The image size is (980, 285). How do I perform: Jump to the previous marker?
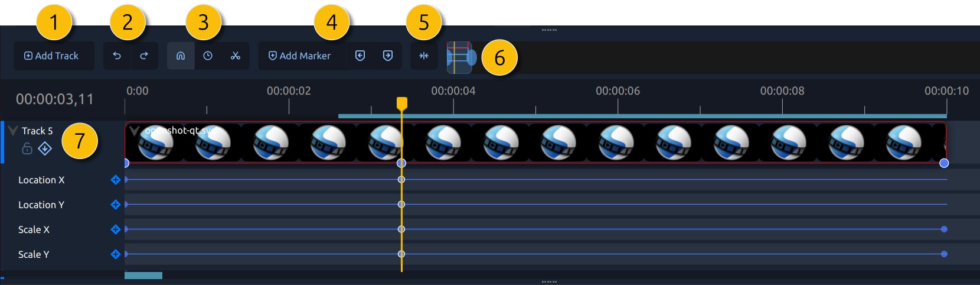[360, 56]
